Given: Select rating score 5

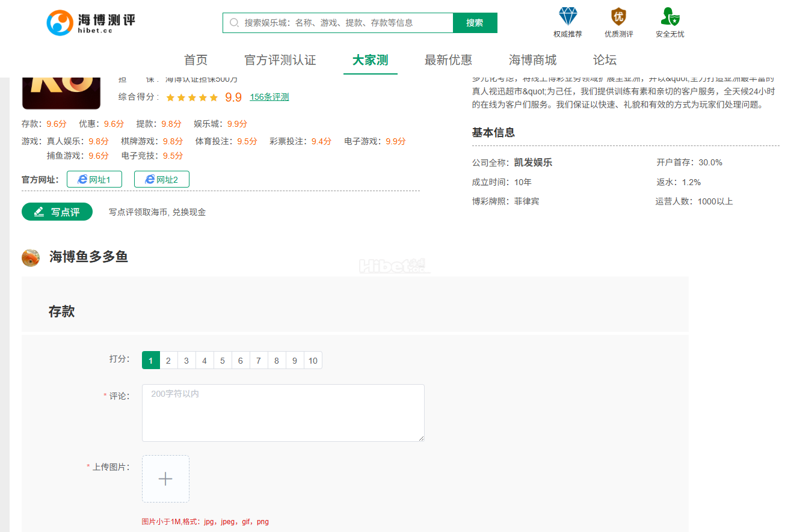Looking at the screenshot, I should click(x=223, y=361).
